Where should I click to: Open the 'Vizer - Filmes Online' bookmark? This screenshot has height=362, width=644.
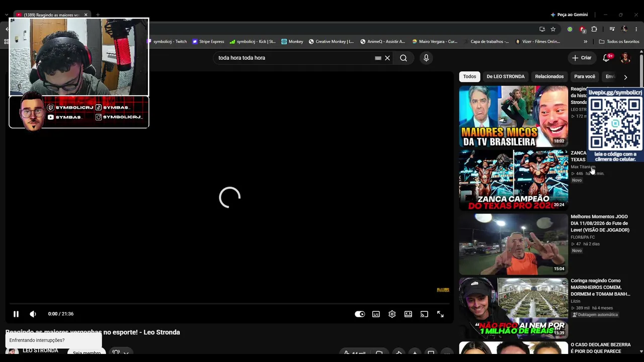[537, 42]
